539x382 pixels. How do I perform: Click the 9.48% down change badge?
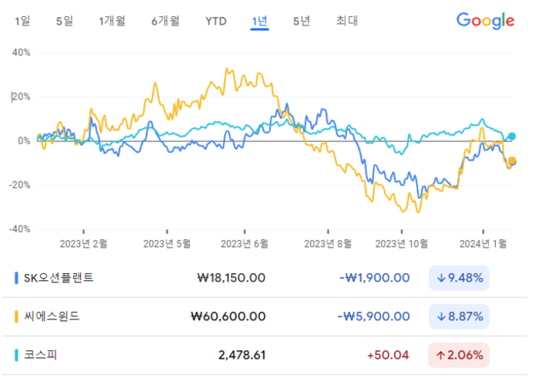click(x=459, y=278)
